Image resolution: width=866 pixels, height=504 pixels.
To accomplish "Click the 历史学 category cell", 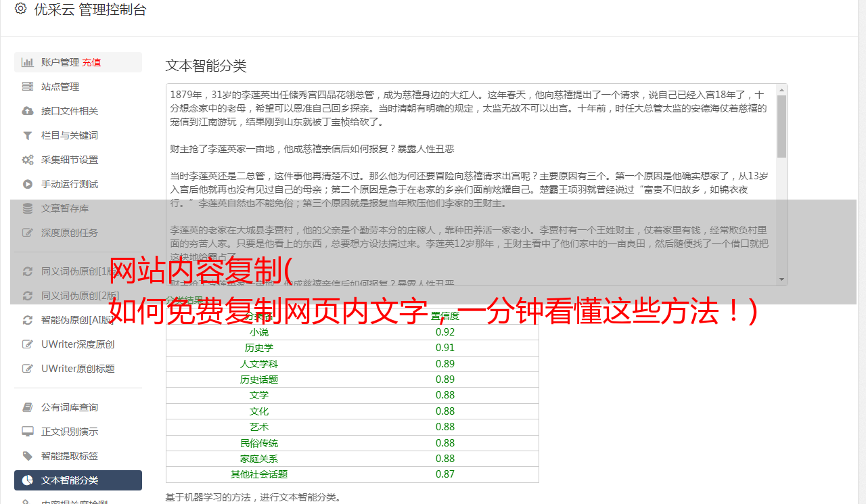I will coord(259,348).
